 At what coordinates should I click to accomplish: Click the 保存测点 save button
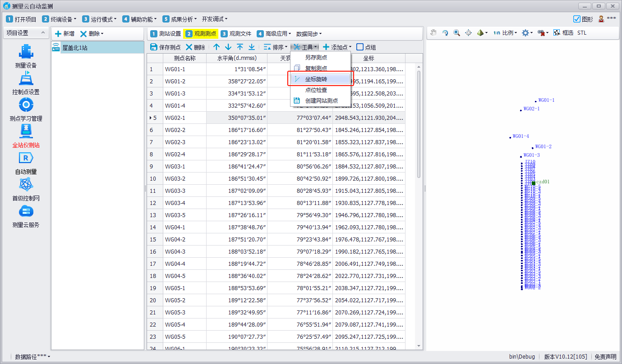tap(165, 47)
